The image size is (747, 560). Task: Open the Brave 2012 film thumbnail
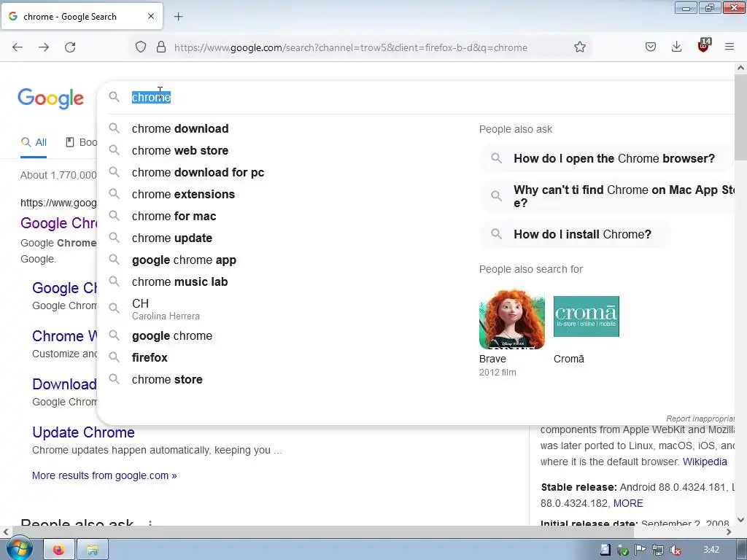pos(511,319)
